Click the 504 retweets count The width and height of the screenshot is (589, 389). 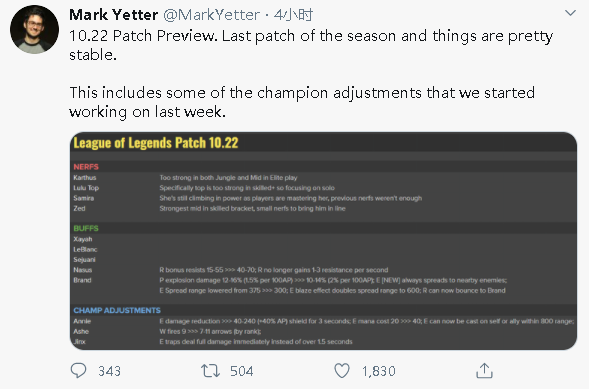[x=242, y=371]
